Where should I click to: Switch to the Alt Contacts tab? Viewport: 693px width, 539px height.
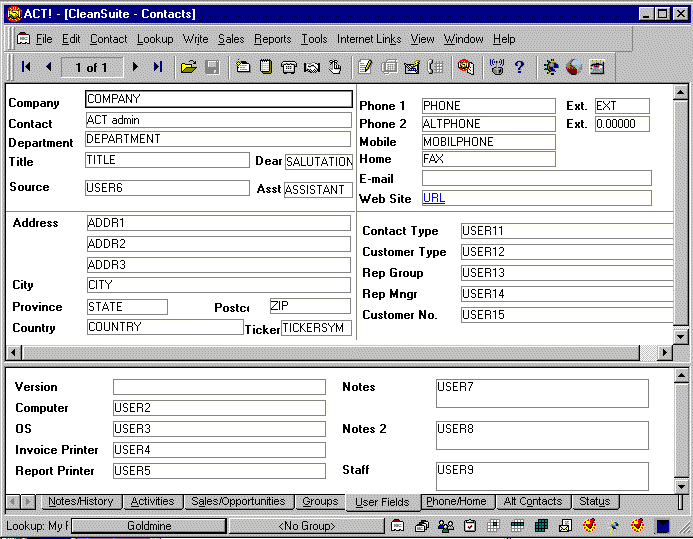pos(533,501)
